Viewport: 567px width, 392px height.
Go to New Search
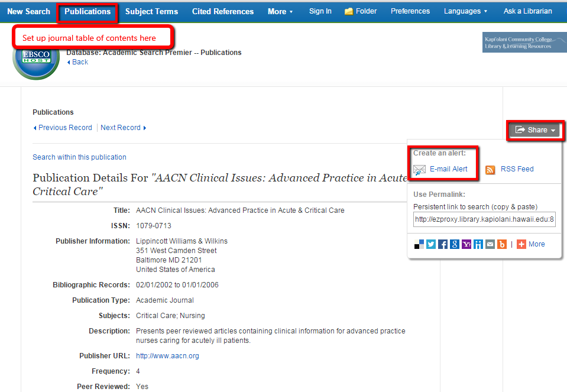(x=28, y=12)
